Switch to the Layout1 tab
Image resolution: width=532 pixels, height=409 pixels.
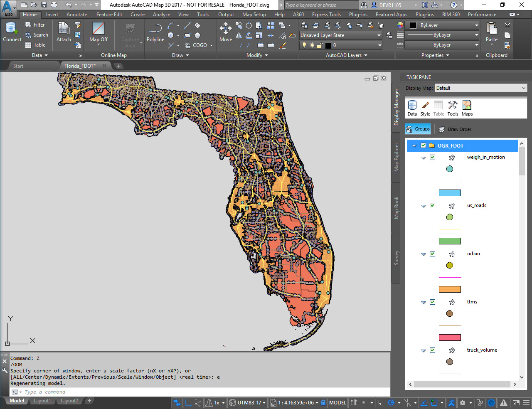pos(42,401)
